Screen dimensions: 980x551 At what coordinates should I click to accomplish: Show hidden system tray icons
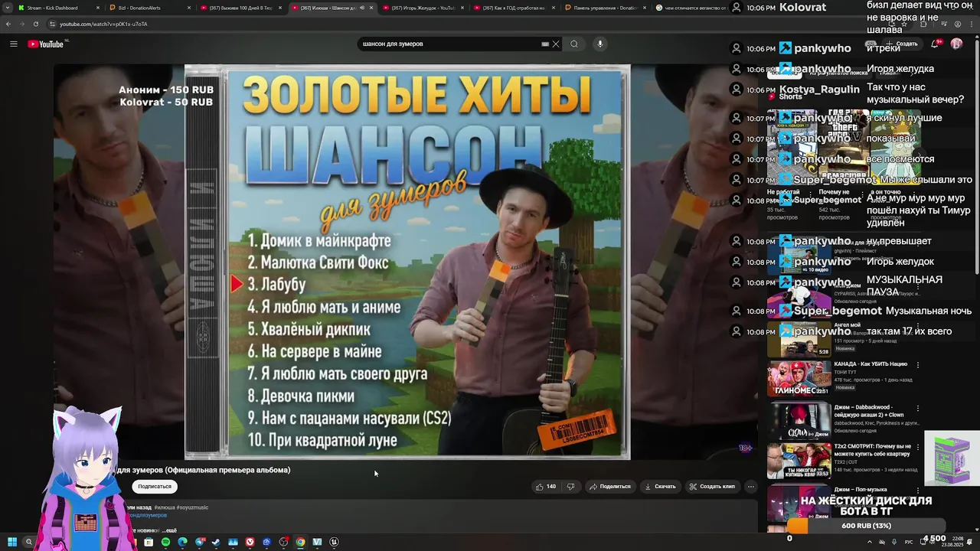(x=869, y=542)
